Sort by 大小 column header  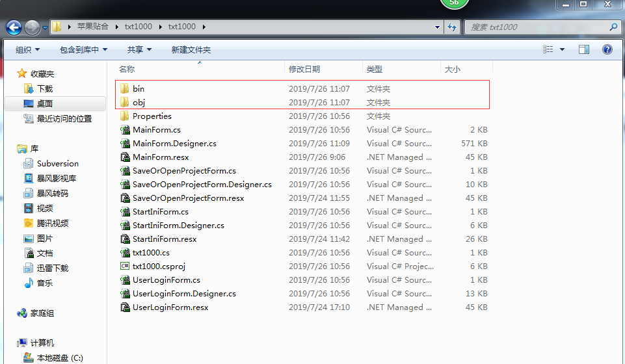(x=453, y=70)
